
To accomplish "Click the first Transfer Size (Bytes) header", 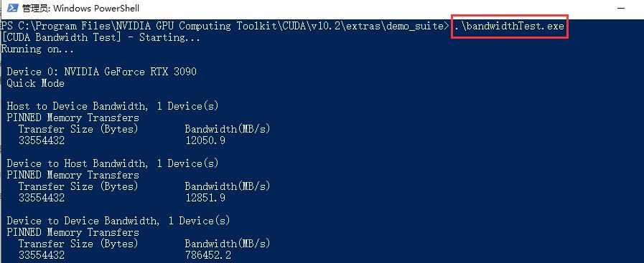I will tap(78, 130).
